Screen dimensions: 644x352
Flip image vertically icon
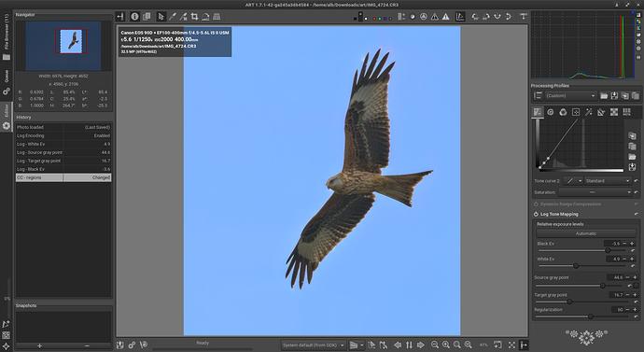(x=497, y=17)
